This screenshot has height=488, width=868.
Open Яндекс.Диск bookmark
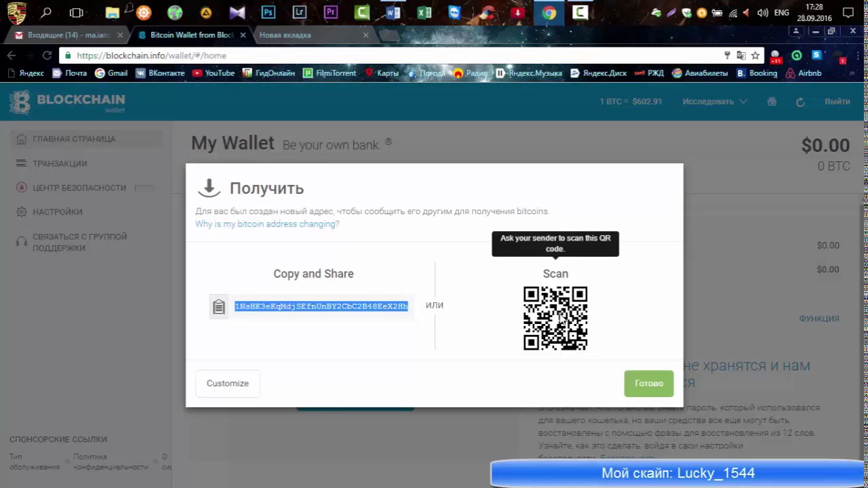click(599, 73)
